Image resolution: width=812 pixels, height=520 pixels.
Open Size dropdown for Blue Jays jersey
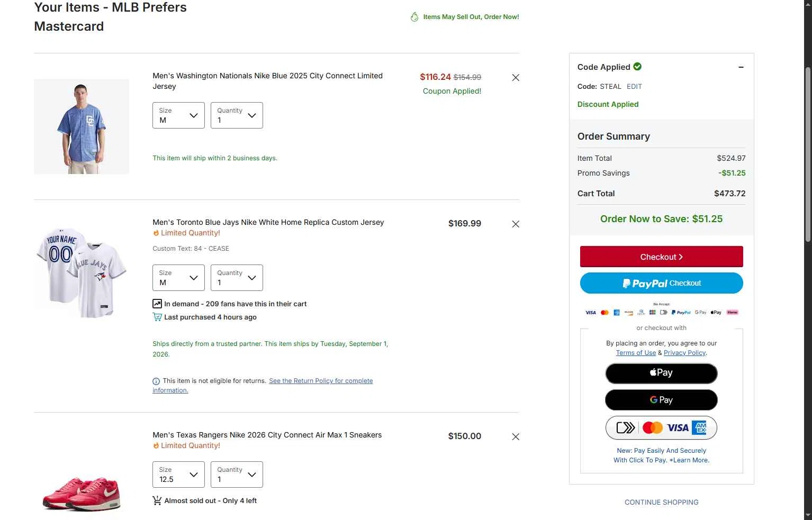[178, 278]
